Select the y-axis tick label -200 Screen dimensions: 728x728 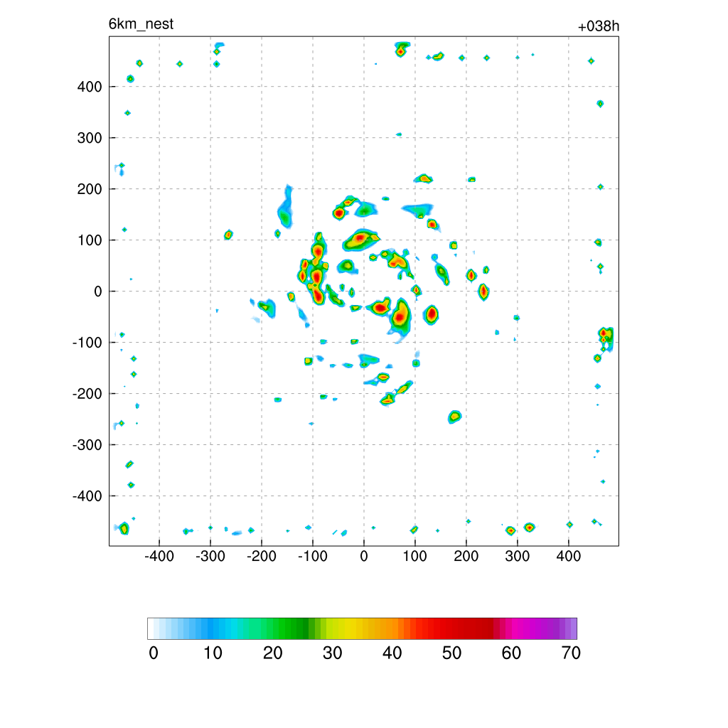click(87, 394)
